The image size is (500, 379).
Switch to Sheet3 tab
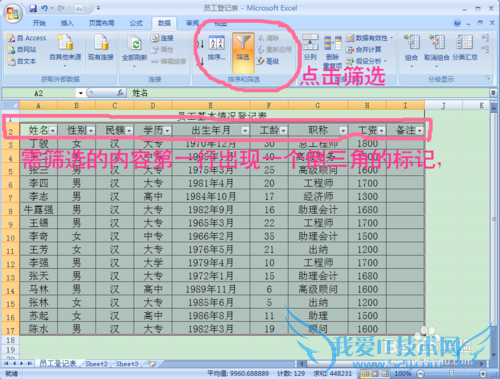(x=127, y=364)
